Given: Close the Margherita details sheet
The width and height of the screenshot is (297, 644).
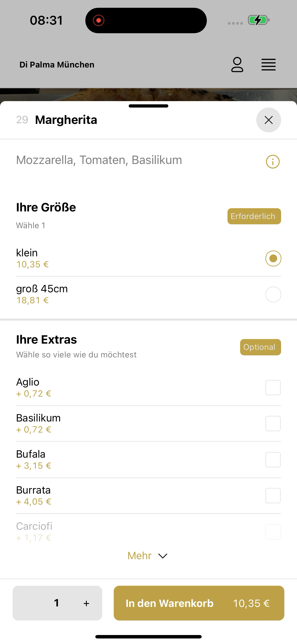Looking at the screenshot, I should 268,120.
